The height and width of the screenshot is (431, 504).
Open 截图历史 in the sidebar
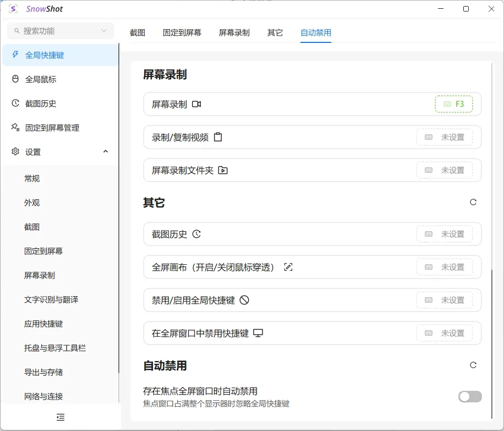pos(61,103)
